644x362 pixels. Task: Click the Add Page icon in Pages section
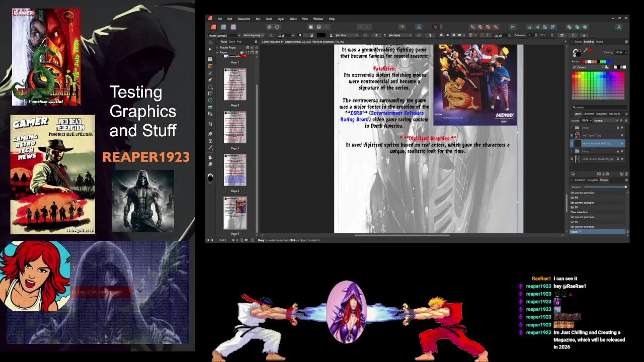pos(248,52)
